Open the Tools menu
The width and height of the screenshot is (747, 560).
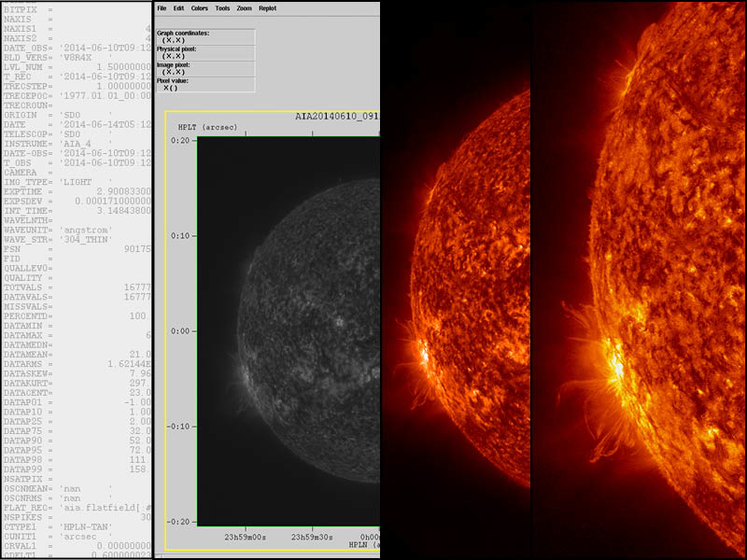pyautogui.click(x=222, y=7)
